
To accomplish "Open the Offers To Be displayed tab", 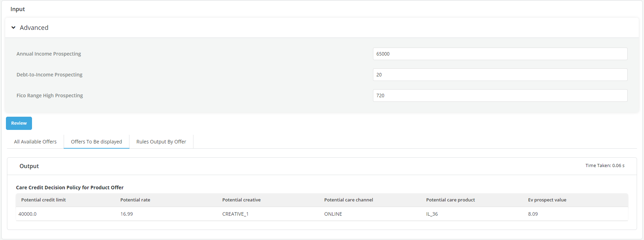I will coord(96,142).
